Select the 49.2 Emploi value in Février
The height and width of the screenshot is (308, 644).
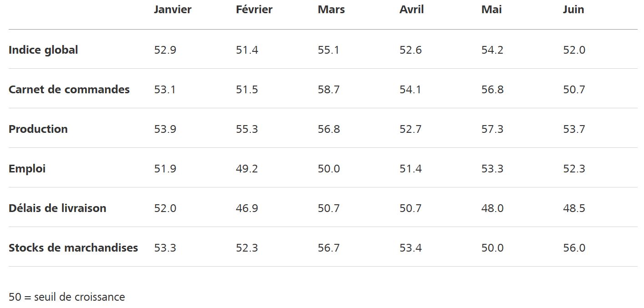247,169
